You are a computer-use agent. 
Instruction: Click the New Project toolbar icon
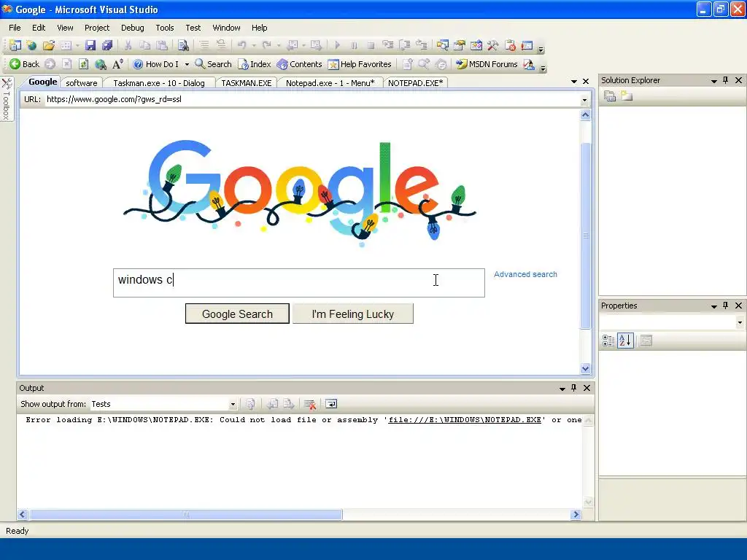pos(15,45)
